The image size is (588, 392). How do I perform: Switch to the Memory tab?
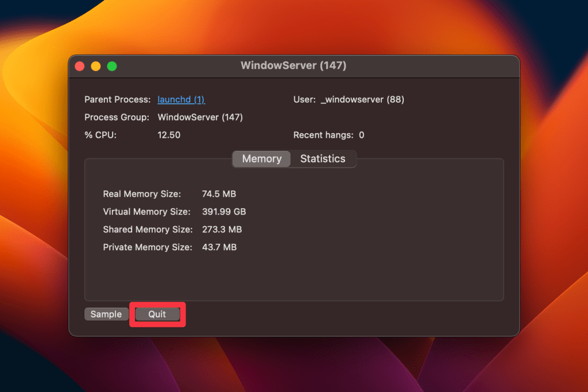point(262,159)
